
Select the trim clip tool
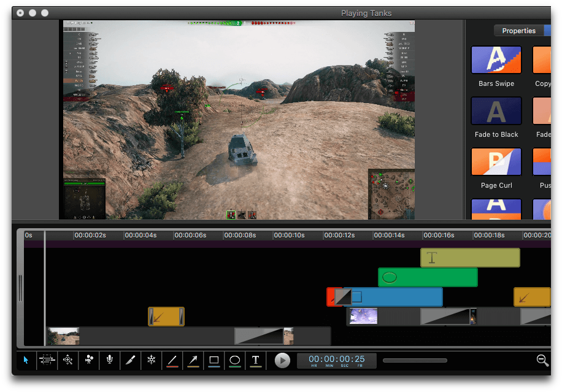tap(47, 359)
